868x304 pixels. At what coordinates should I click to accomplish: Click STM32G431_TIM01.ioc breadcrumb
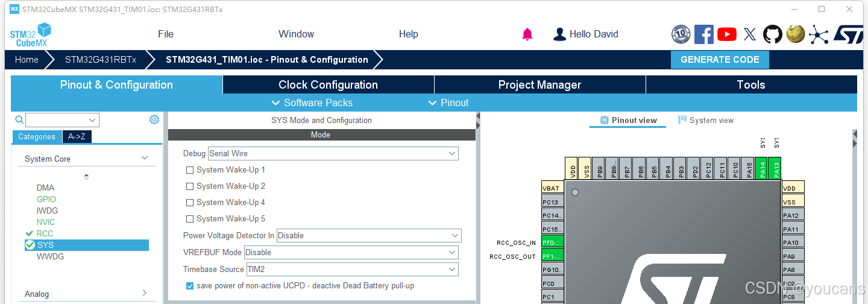click(266, 60)
